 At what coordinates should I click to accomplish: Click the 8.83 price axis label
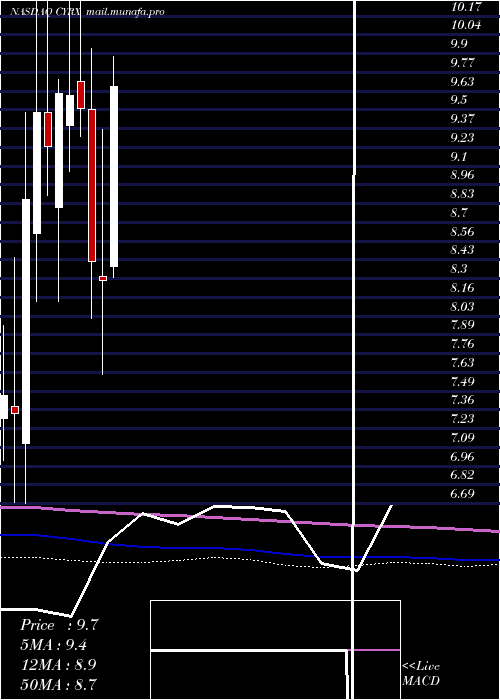[462, 194]
